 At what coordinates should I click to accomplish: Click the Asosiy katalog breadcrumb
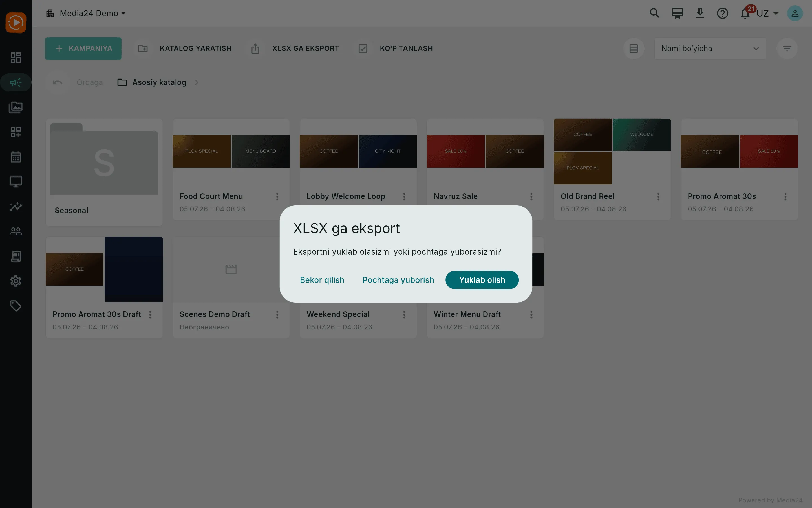(152, 82)
